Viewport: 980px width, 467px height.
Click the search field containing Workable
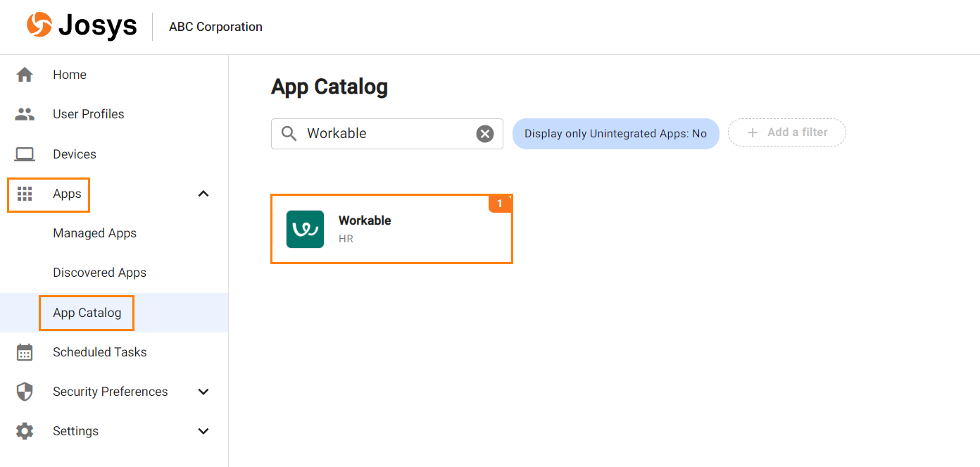click(387, 134)
